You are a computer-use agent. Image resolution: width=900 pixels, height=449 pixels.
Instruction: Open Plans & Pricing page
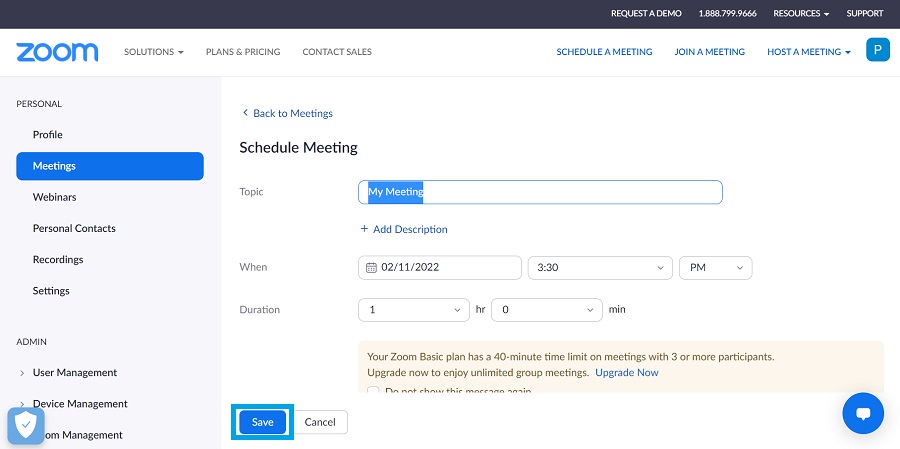[243, 52]
